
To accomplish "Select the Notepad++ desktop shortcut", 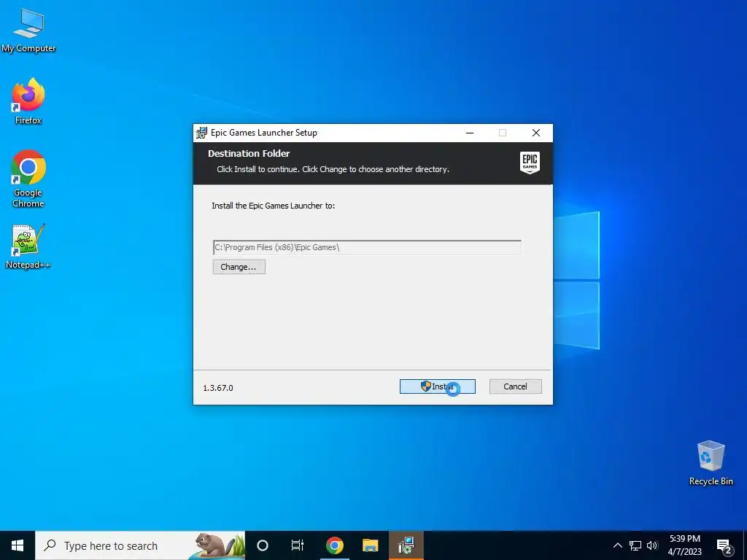I will [28, 246].
